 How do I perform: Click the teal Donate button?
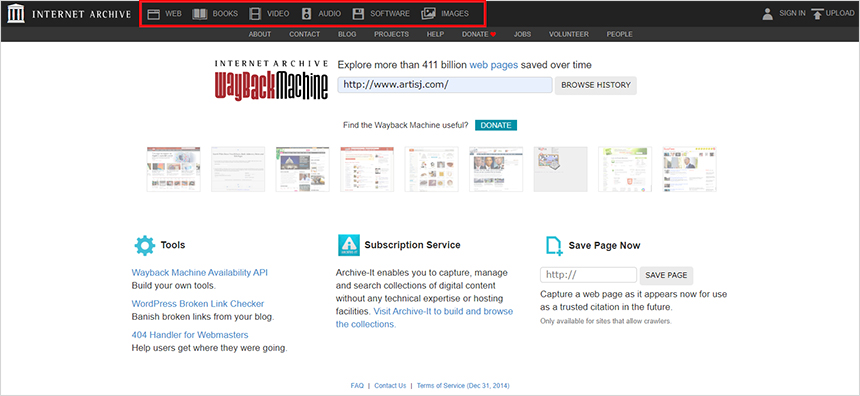pyautogui.click(x=496, y=125)
